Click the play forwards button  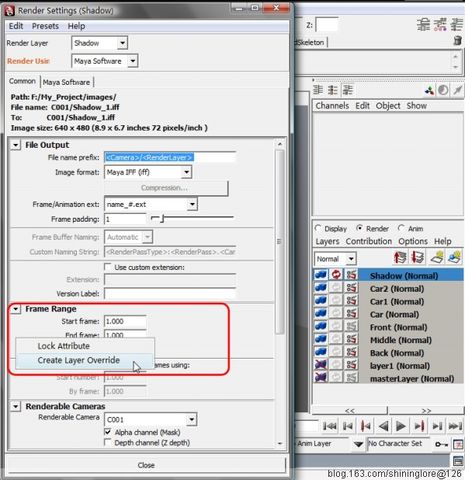tap(401, 426)
